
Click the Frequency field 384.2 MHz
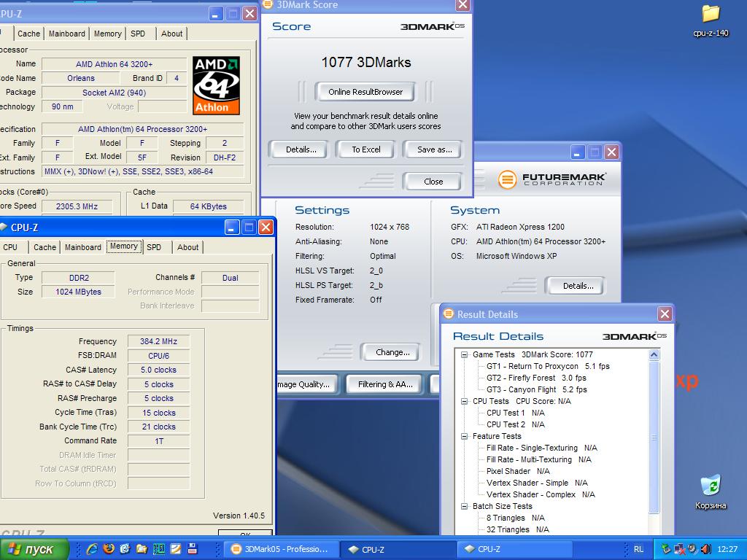(x=158, y=341)
